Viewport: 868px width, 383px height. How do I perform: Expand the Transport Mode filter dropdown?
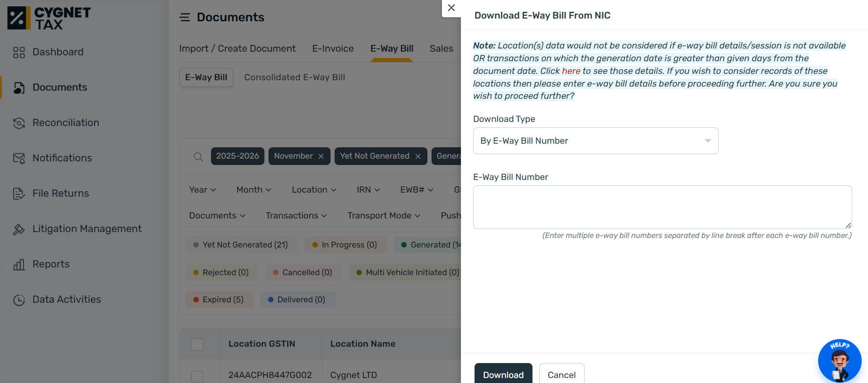384,216
